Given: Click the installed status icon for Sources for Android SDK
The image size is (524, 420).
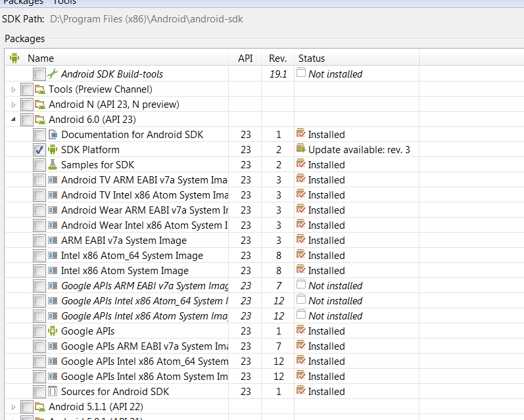Looking at the screenshot, I should 301,390.
